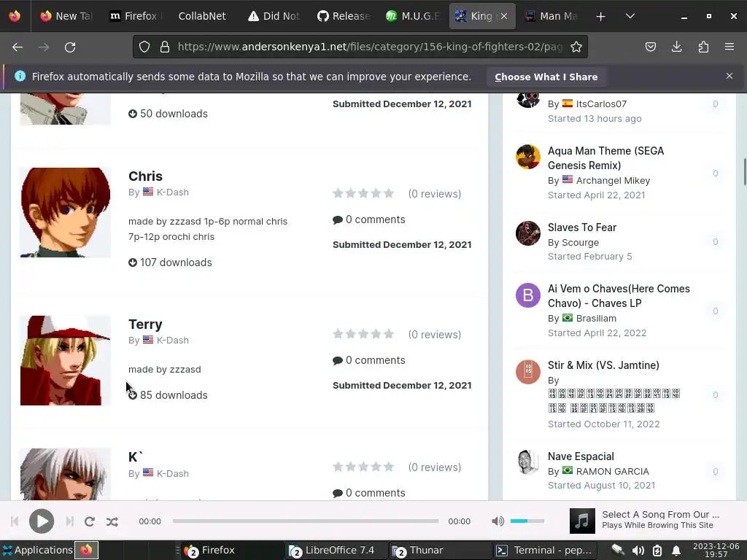The width and height of the screenshot is (747, 560).
Task: Open Terminal from taskbar
Action: point(544,550)
